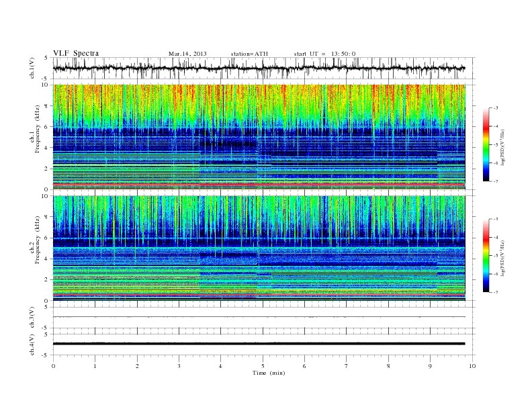Click the '-5' tick on ch.2 colorbar

pyautogui.click(x=496, y=256)
